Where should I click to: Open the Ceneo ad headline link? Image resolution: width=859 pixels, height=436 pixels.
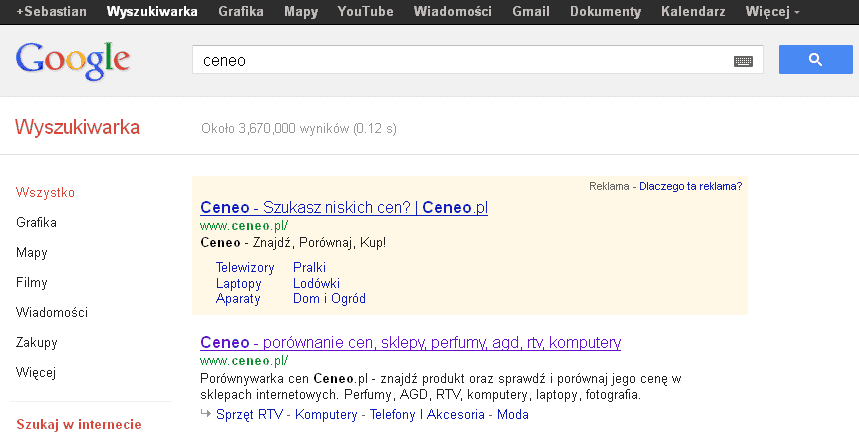click(343, 208)
